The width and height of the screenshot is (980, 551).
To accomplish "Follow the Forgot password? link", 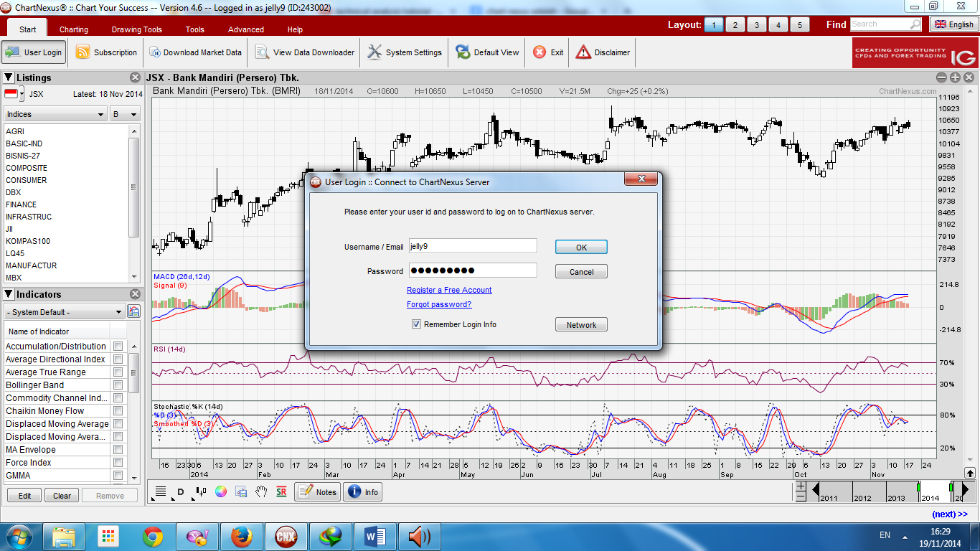I will click(439, 304).
